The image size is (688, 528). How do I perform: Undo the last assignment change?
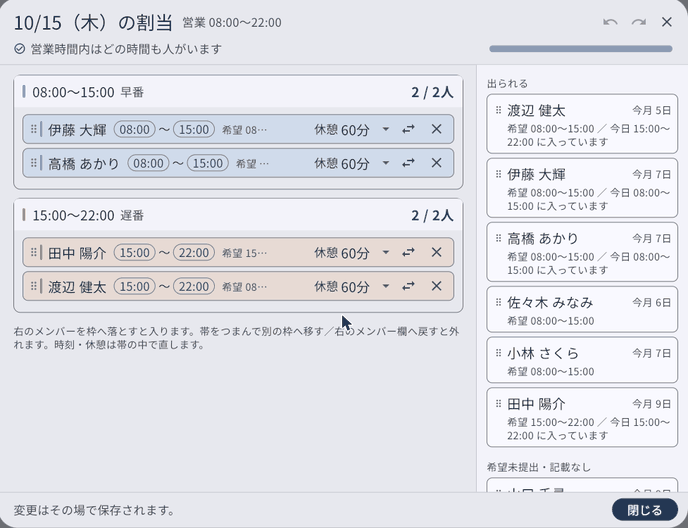pos(610,22)
